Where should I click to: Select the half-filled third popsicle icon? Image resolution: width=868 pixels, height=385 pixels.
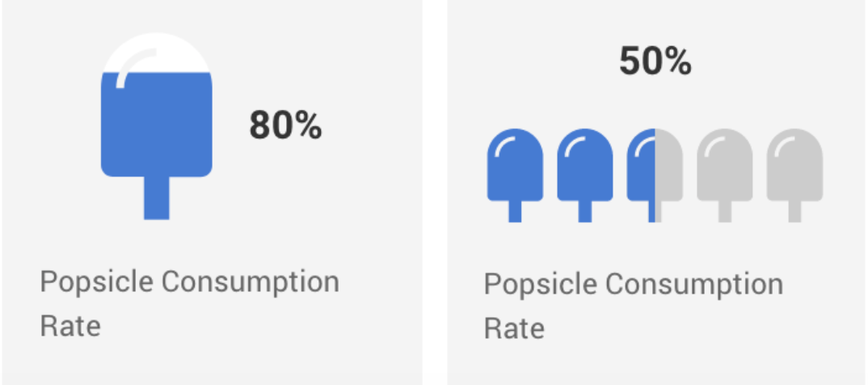click(x=655, y=175)
